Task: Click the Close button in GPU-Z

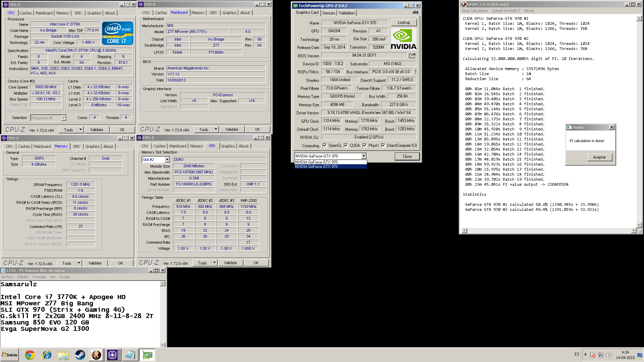Action: pyautogui.click(x=407, y=157)
